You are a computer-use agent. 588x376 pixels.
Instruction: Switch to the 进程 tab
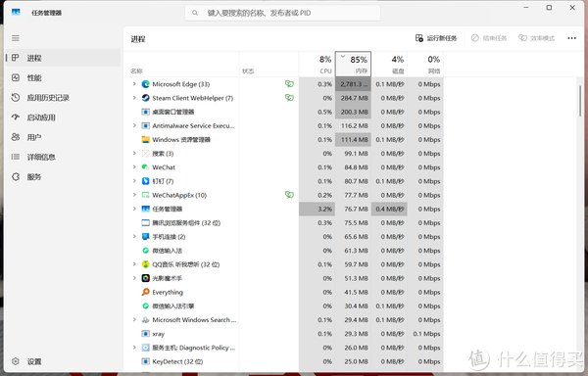click(x=63, y=58)
